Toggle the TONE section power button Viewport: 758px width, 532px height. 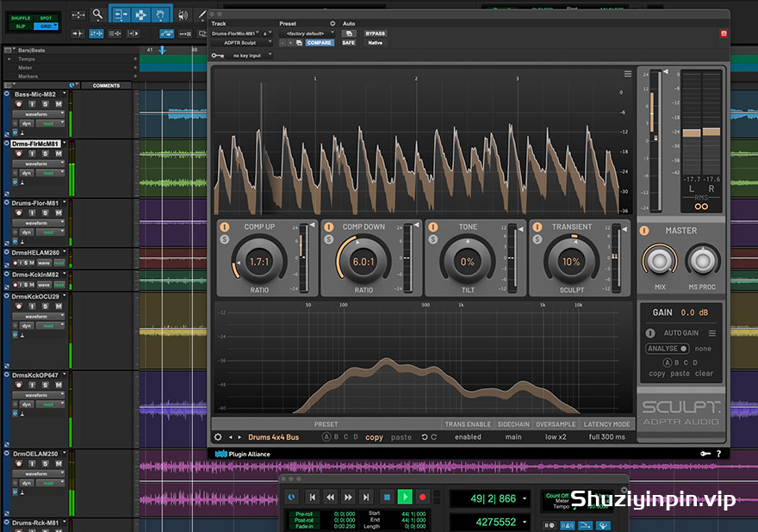tap(433, 226)
